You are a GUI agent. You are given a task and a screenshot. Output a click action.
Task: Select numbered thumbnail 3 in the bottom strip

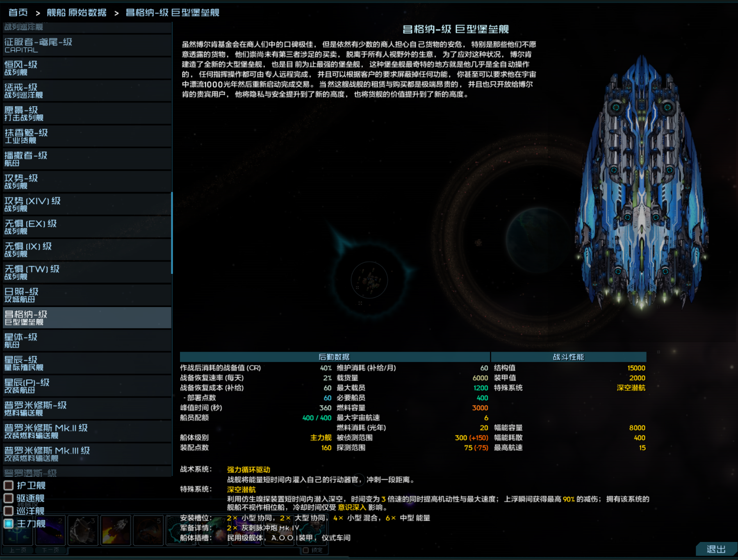pyautogui.click(x=83, y=530)
